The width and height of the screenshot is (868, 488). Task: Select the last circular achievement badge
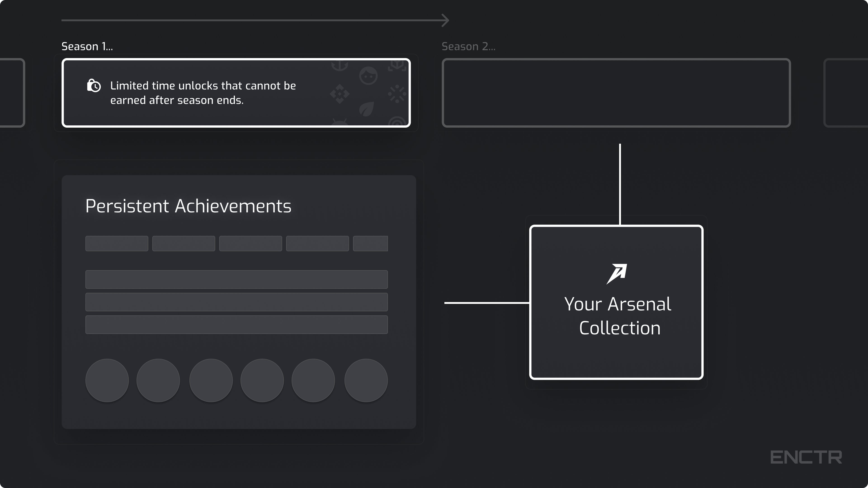click(366, 380)
